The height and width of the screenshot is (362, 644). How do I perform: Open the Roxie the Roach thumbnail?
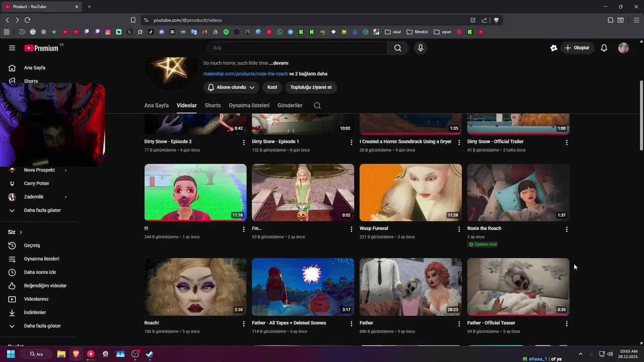[518, 193]
